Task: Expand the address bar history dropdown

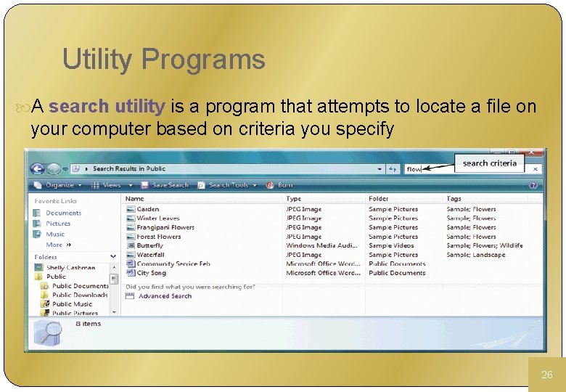Action: click(x=380, y=168)
